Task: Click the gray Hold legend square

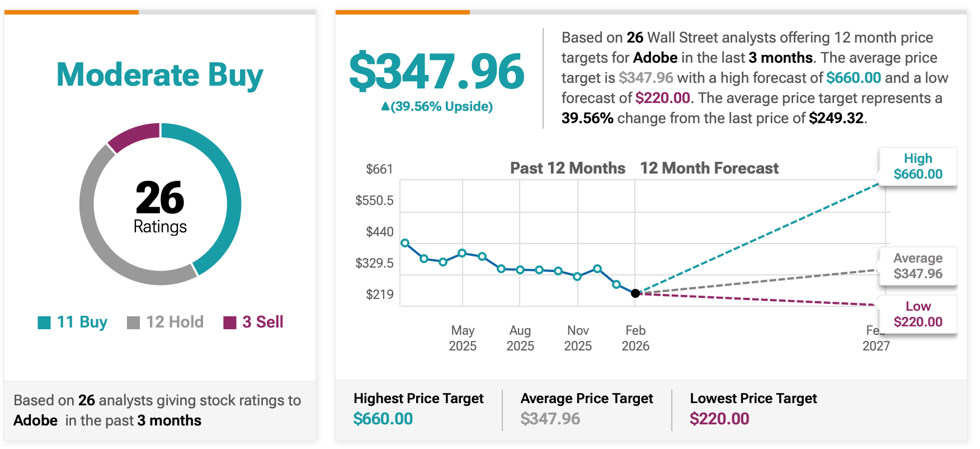Action: tap(133, 323)
